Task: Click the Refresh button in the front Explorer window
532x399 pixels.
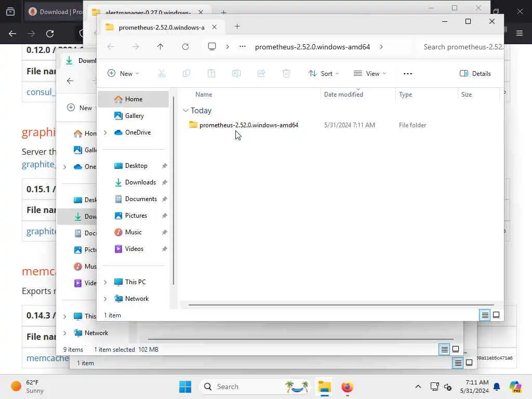Action: pyautogui.click(x=185, y=47)
